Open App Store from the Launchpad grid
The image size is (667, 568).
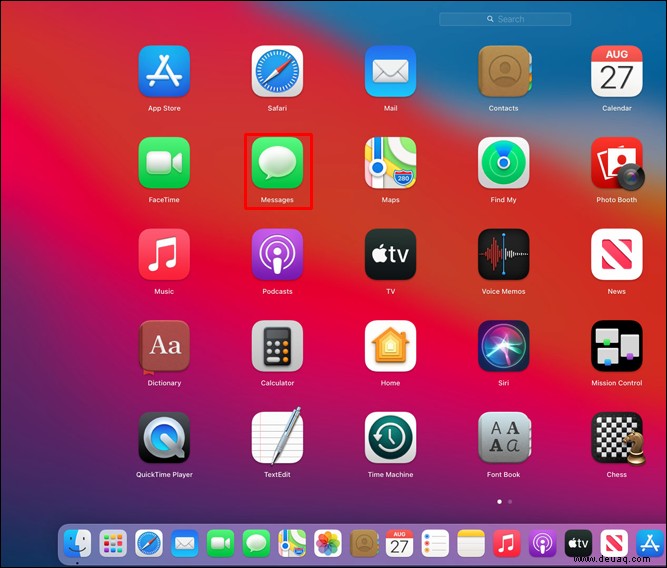[x=164, y=71]
